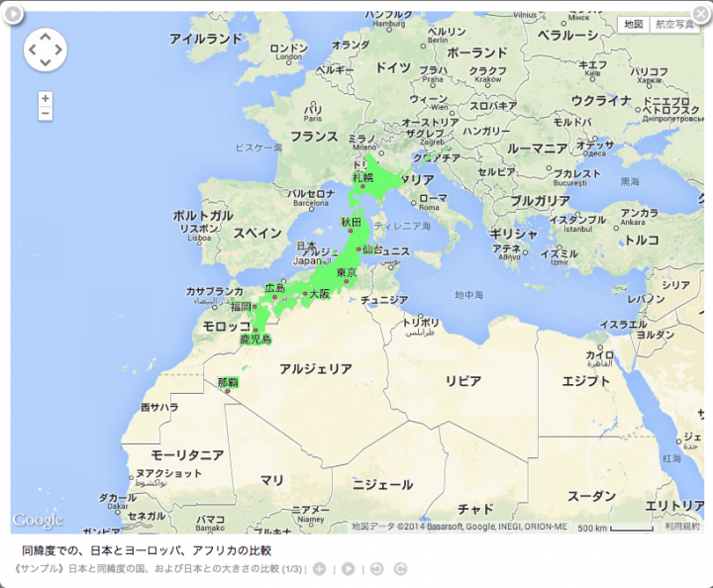Click the clockwise rotate icon

(400, 568)
